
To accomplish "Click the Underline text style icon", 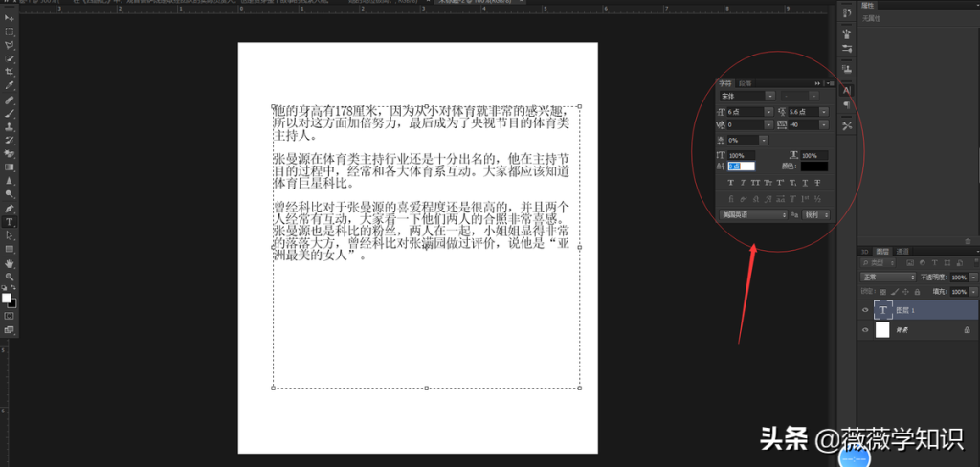I will coord(805,183).
